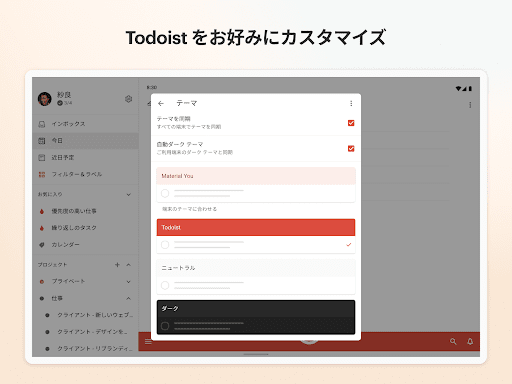Click drop icon beside 繰り返しのタスク
The width and height of the screenshot is (512, 384).
[x=42, y=228]
